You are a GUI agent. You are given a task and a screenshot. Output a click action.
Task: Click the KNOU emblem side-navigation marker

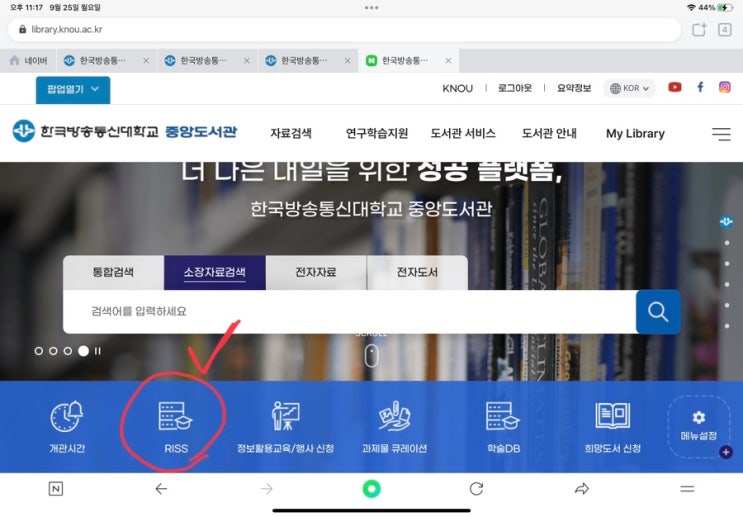(x=726, y=222)
